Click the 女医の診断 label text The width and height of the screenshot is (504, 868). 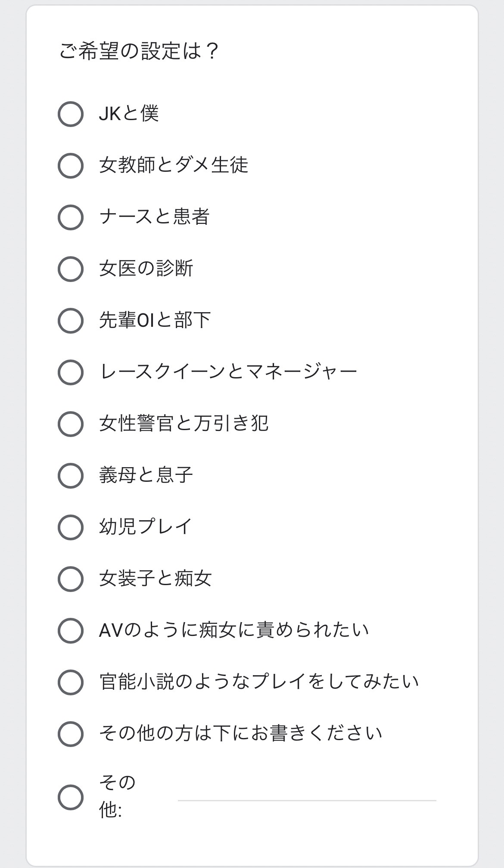146,268
